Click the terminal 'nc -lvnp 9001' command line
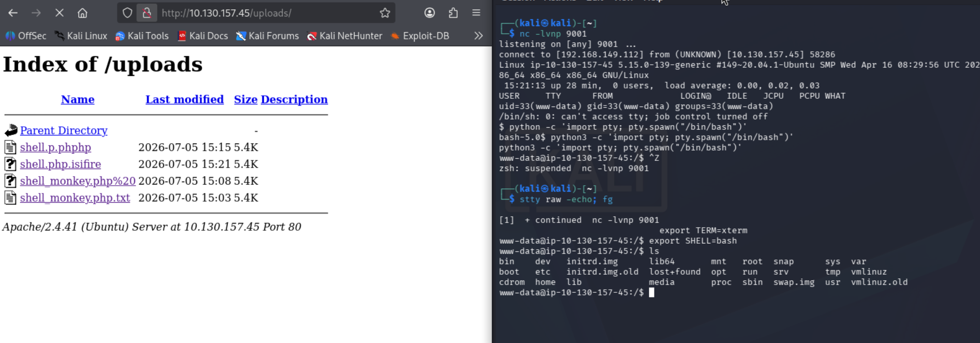 click(x=553, y=34)
